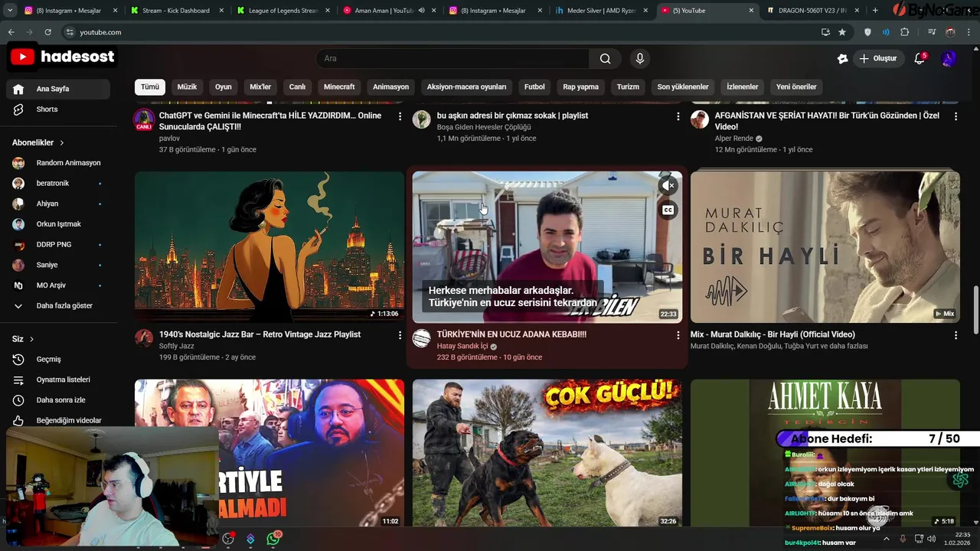This screenshot has height=551, width=980.
Task: Select the Müzik filter chip
Action: [188, 87]
